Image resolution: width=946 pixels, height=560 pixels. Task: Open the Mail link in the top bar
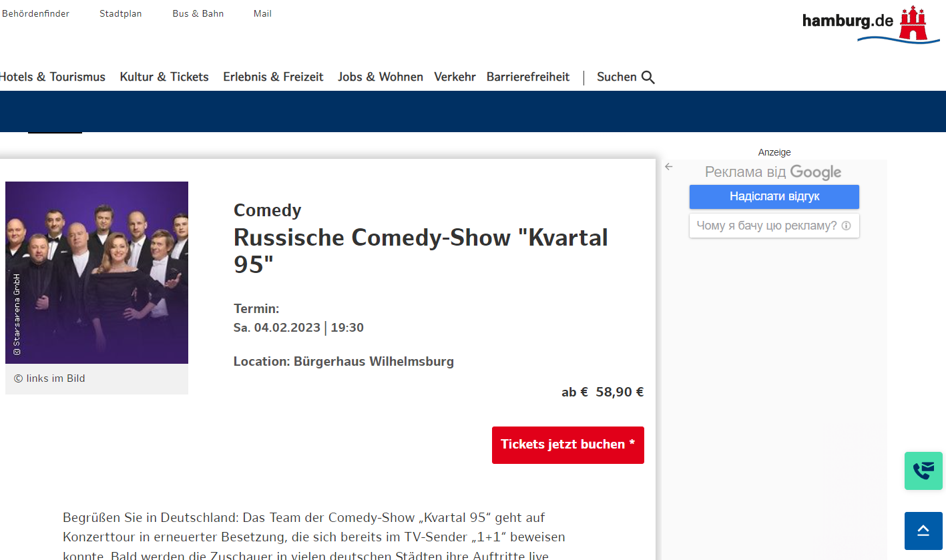point(262,13)
